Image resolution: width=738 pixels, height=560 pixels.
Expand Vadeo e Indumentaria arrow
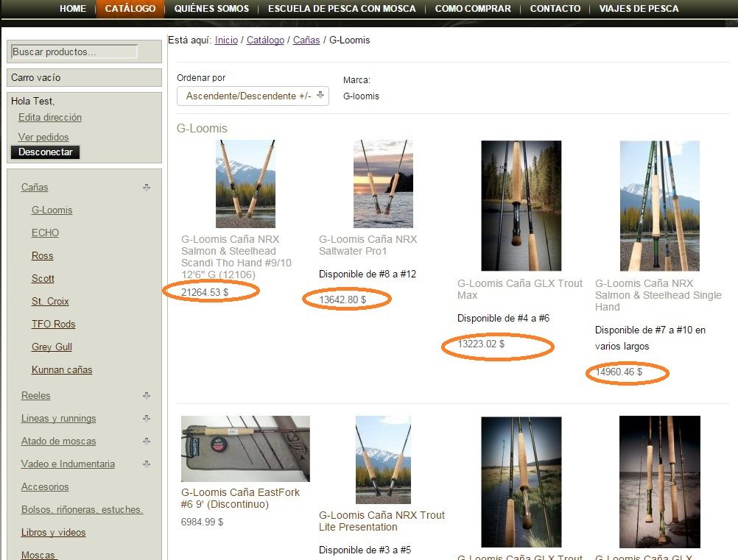[147, 464]
